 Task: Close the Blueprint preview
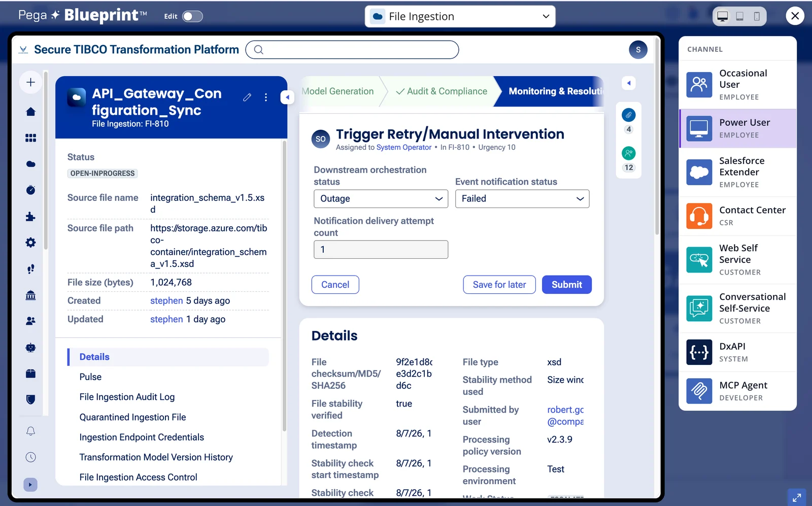[x=795, y=16]
